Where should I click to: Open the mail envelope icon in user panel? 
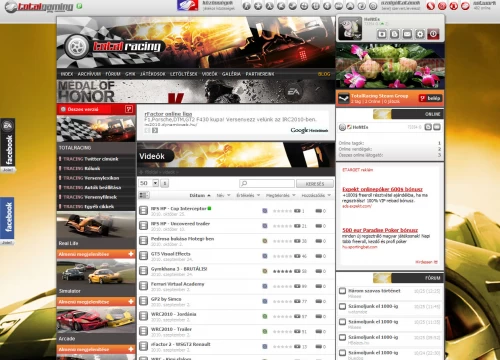click(x=407, y=34)
